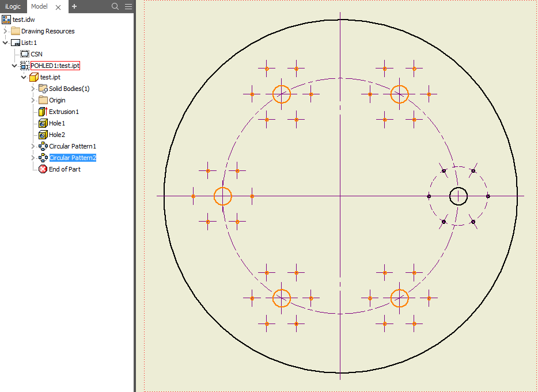The width and height of the screenshot is (538, 392).
Task: Expand the Circular Pattern2 node
Action: pos(33,158)
